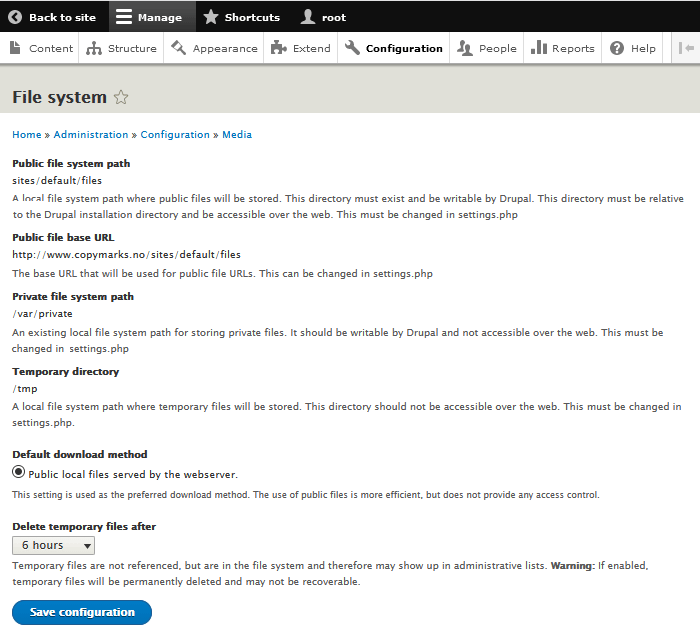The width and height of the screenshot is (700, 630).
Task: Click Back to site text link
Action: tap(62, 17)
